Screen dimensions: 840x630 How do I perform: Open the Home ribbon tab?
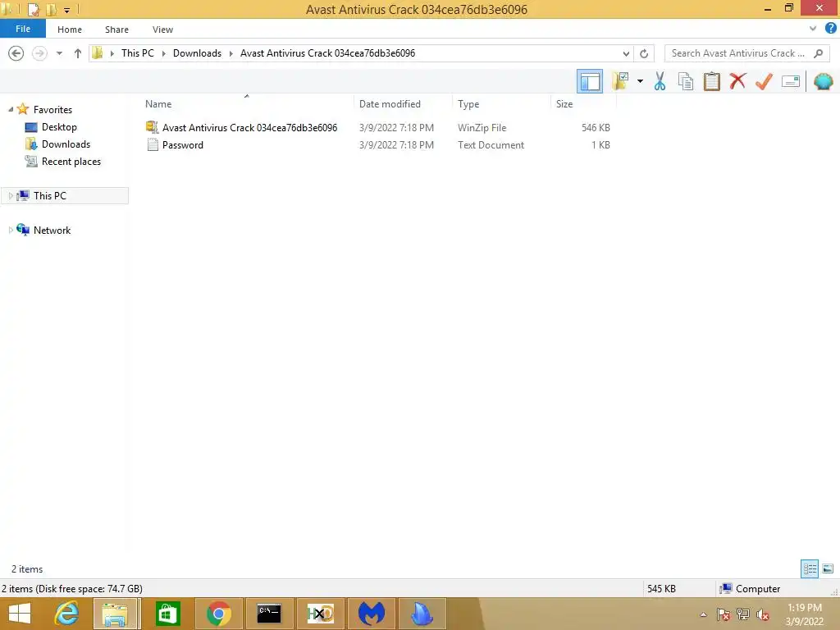70,30
